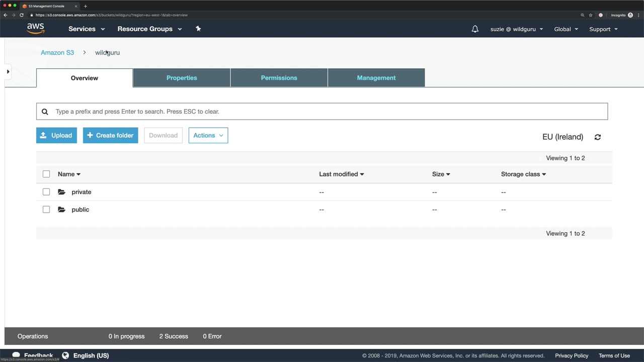Click the Upload button

56,135
